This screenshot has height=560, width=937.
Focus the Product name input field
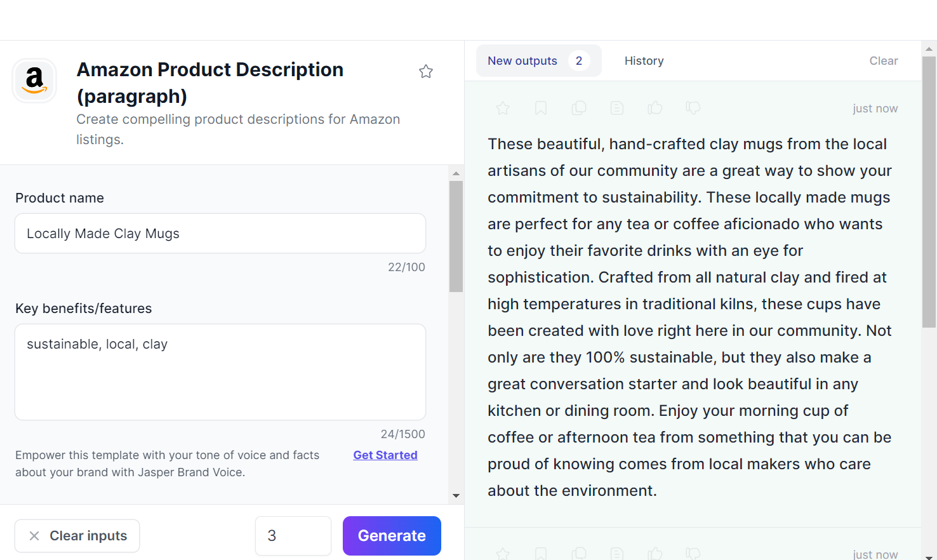click(220, 234)
